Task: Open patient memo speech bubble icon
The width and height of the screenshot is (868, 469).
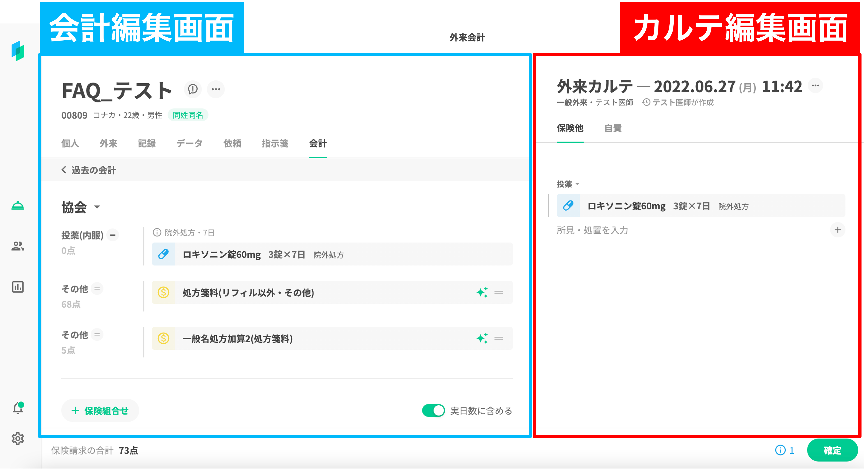Action: tap(193, 89)
